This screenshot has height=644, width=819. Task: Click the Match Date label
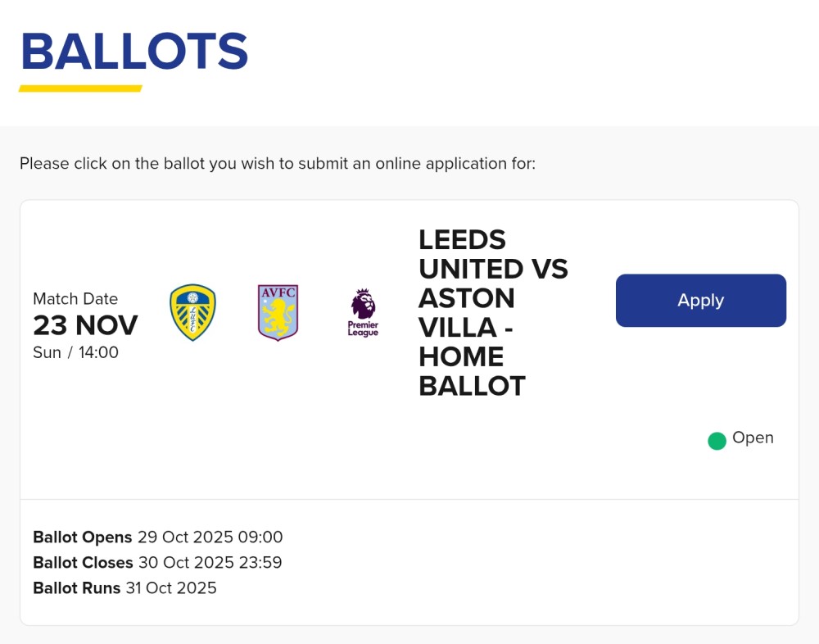tap(75, 299)
